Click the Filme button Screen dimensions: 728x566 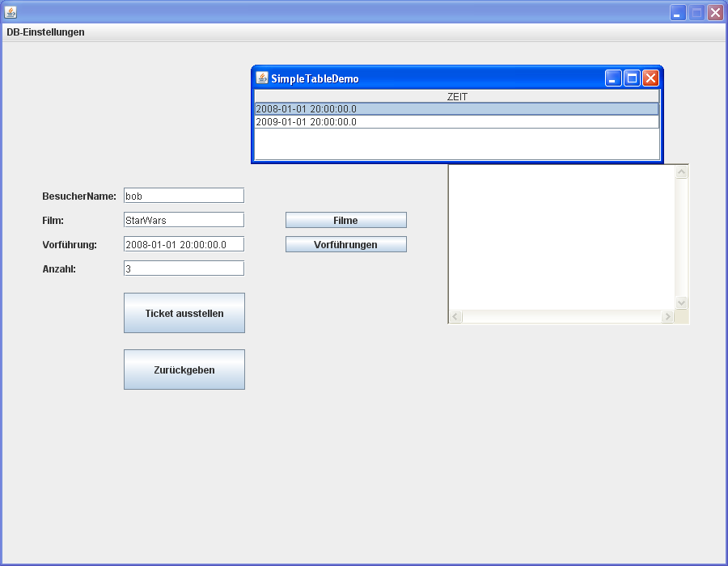tap(346, 221)
